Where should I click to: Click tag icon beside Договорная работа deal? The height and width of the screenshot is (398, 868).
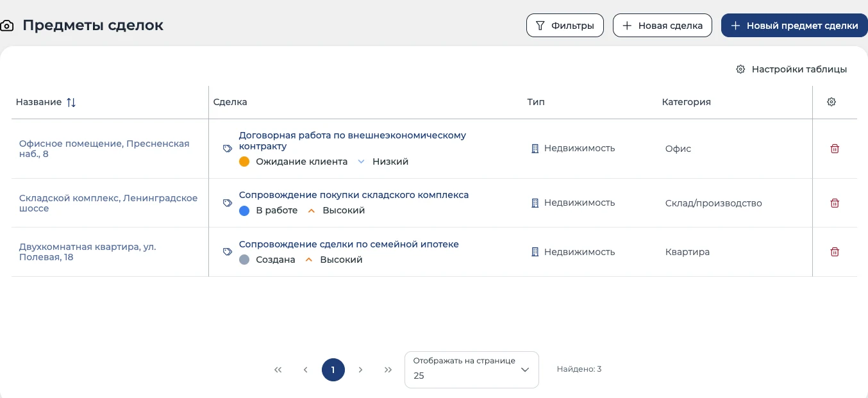tap(228, 149)
